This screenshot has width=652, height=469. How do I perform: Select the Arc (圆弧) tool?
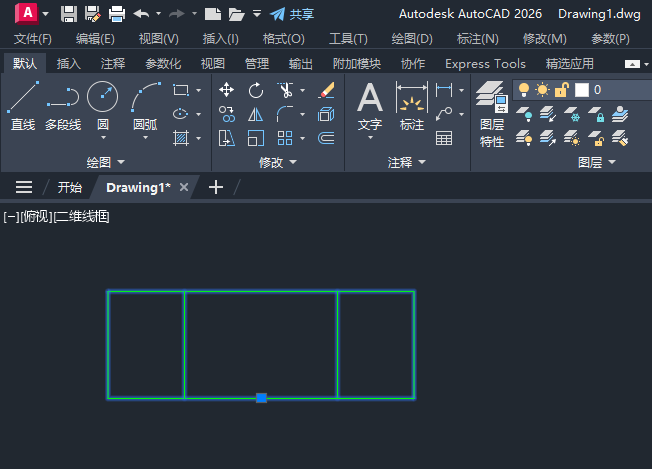[146, 104]
